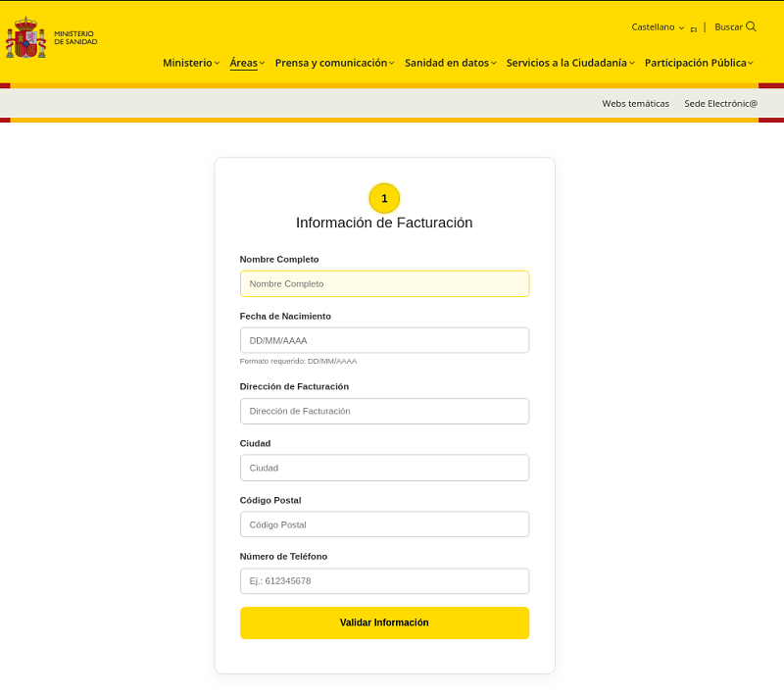Focus the Nombre Completo input field
Screen dimensions: 784x697
[x=384, y=283]
